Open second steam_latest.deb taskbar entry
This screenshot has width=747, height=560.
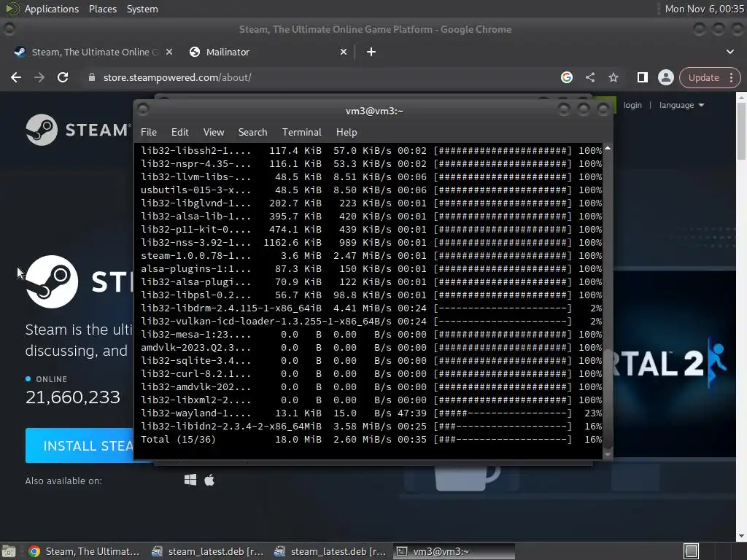tap(330, 551)
